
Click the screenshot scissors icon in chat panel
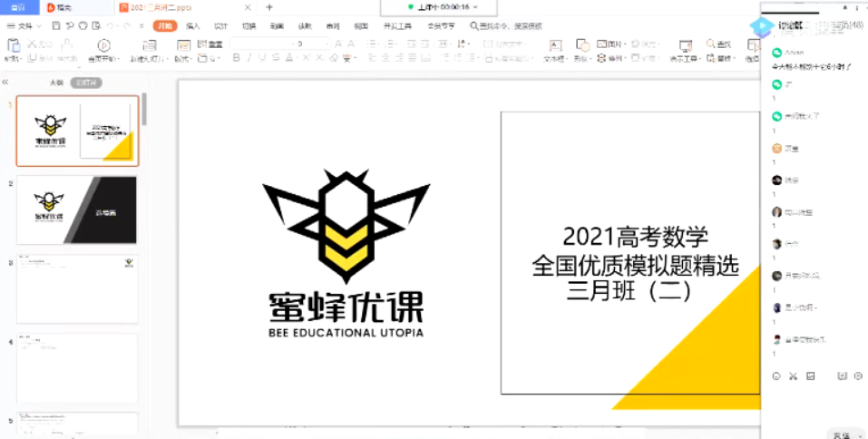[793, 376]
